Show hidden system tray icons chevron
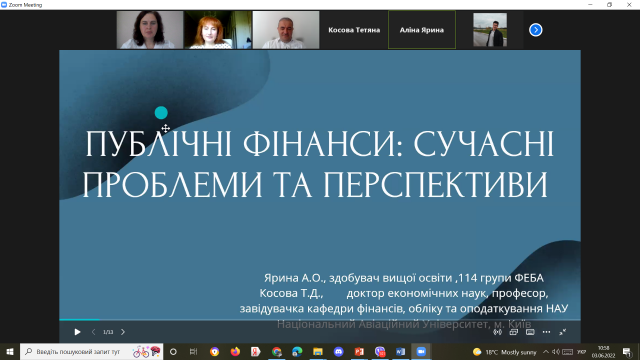This screenshot has height=360, width=640. [x=546, y=352]
